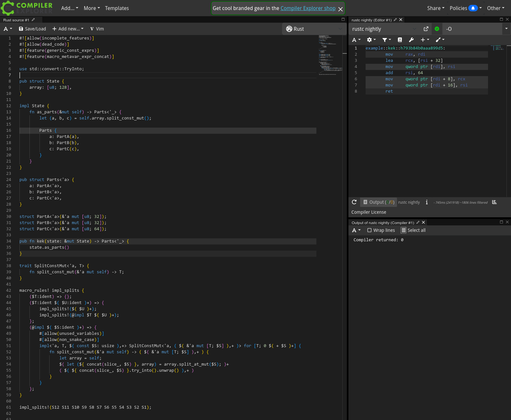Click line number 34 in the editor
511x420 pixels.
(8, 241)
